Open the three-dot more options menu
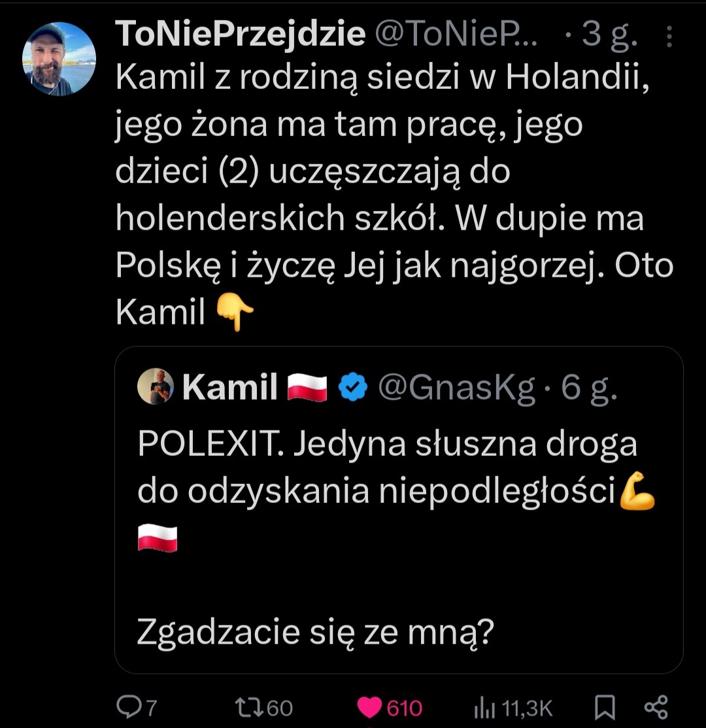Screen dimensions: 706x728 click(x=669, y=37)
